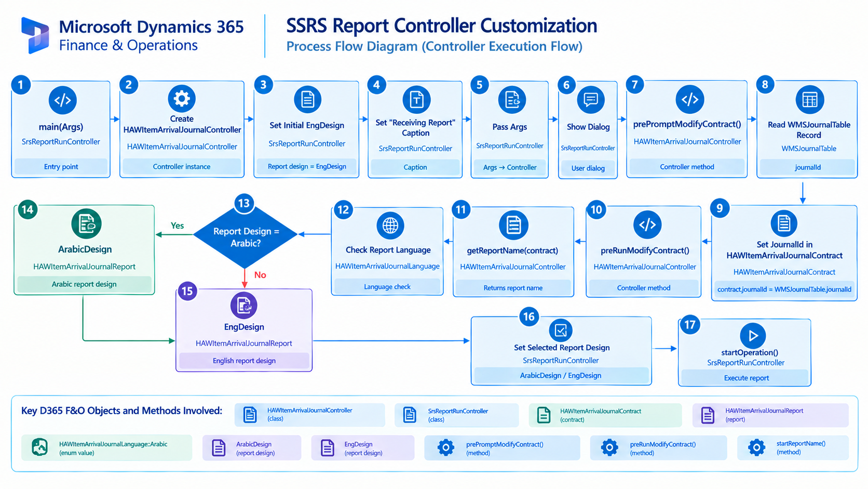Click the "Read WMSJournalTable Record" step title
868x489 pixels.
809,130
